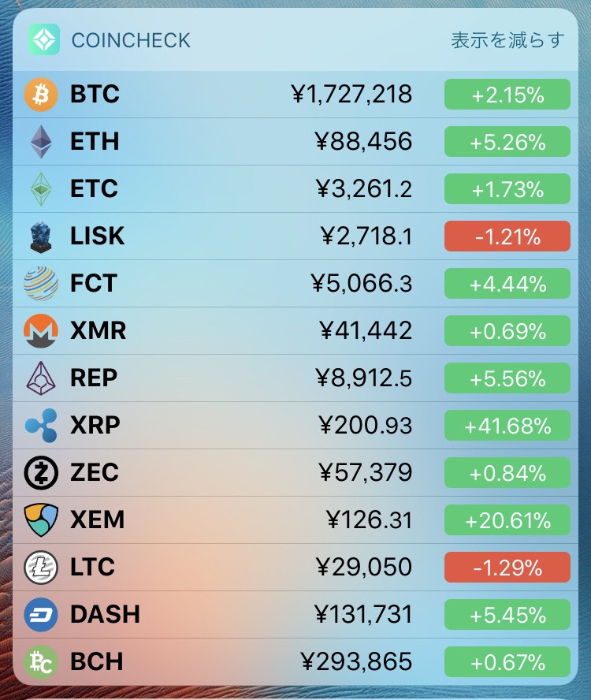This screenshot has height=700, width=591.
Task: Click the Bitcoin Cash BCH icon
Action: (41, 662)
